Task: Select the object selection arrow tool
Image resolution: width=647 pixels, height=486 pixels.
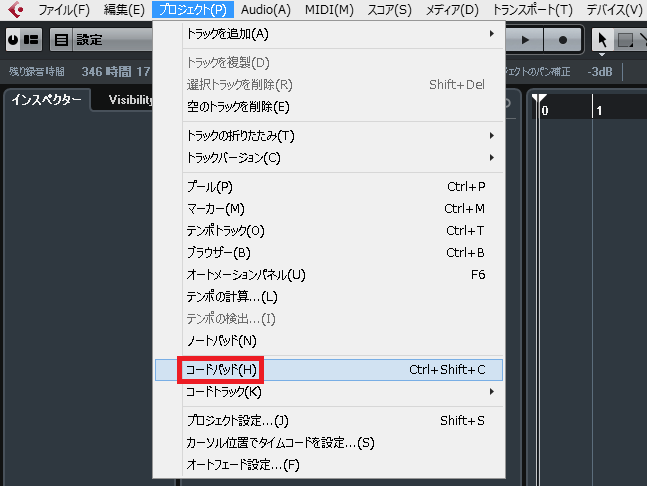Action: point(602,40)
